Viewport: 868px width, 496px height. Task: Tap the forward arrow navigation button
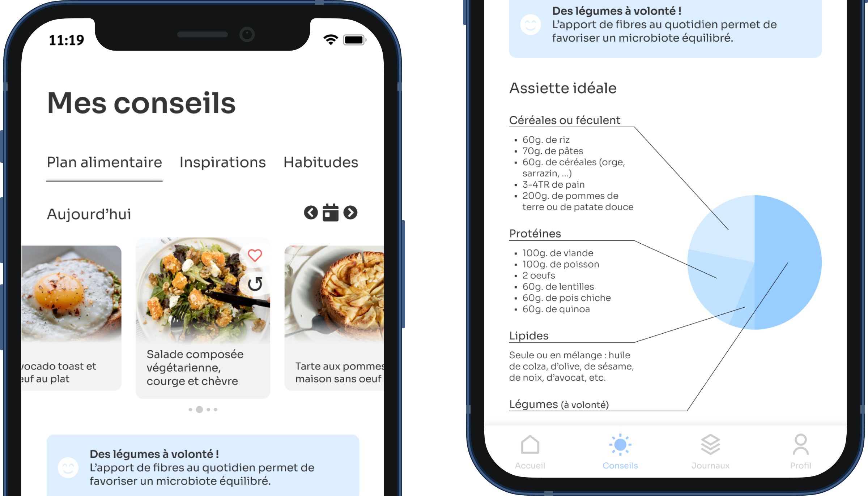352,212
